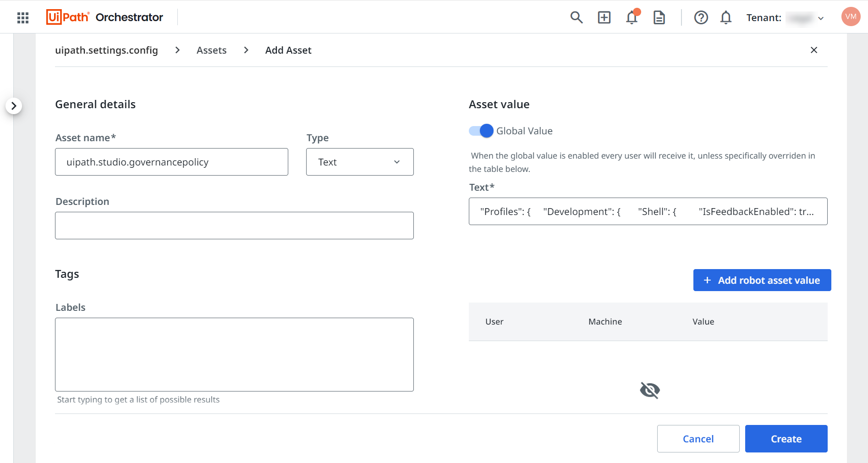Open the VM user avatar menu
The height and width of the screenshot is (463, 868).
[851, 17]
